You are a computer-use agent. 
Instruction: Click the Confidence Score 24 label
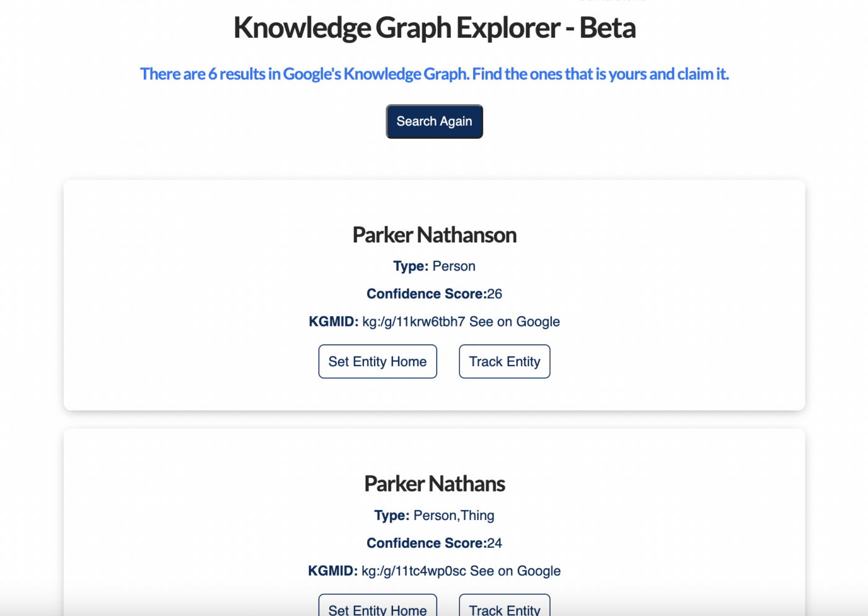point(434,543)
